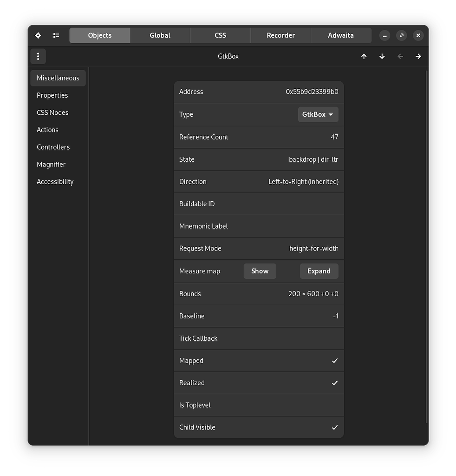Navigate to child object using down arrow
The width and height of the screenshot is (456, 476).
[382, 56]
